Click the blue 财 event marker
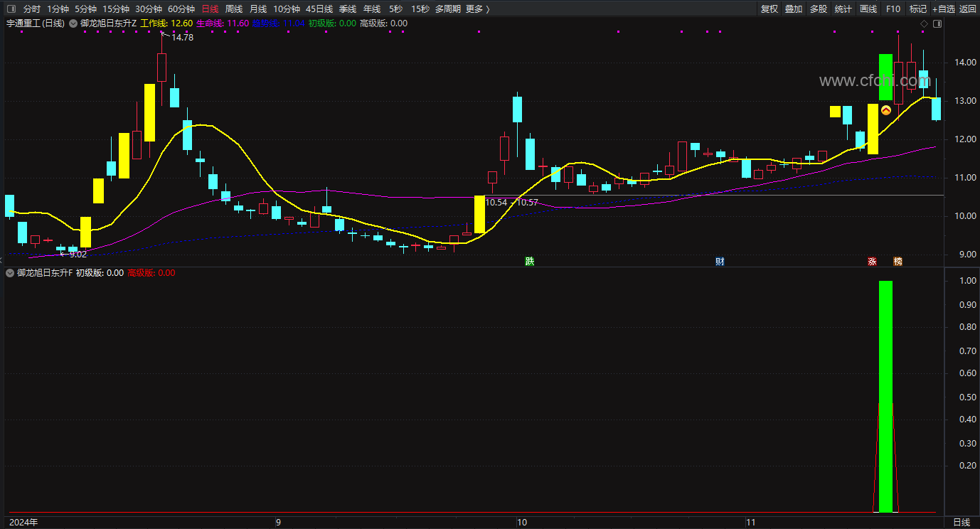The width and height of the screenshot is (980, 529). [720, 261]
